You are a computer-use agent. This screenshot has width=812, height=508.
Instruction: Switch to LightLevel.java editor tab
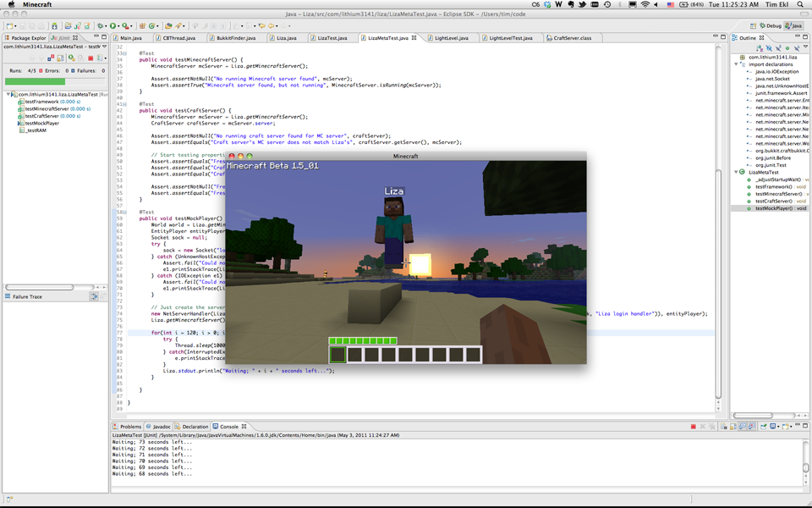point(451,38)
